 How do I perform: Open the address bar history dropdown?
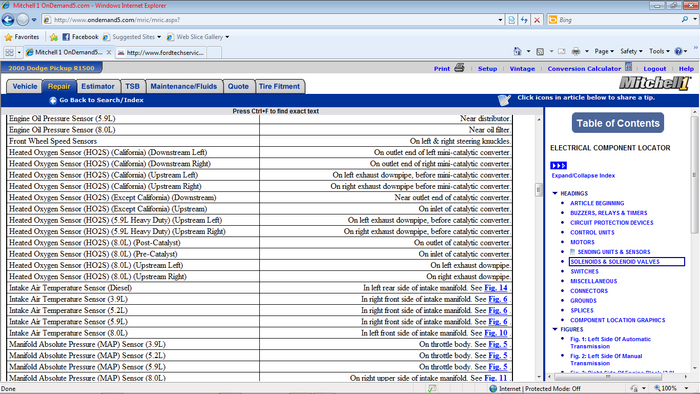(500, 20)
